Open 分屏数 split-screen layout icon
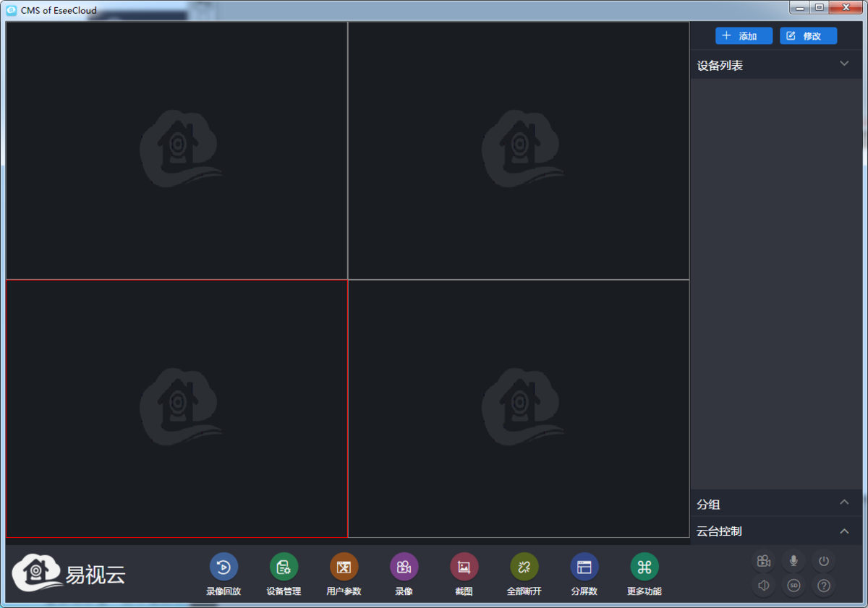The width and height of the screenshot is (868, 608). tap(584, 568)
